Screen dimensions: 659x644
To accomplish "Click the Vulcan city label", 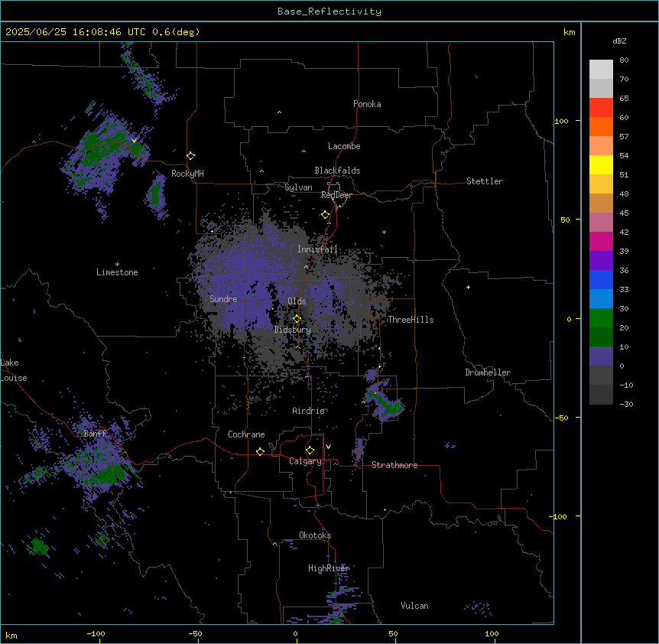I will [x=415, y=606].
